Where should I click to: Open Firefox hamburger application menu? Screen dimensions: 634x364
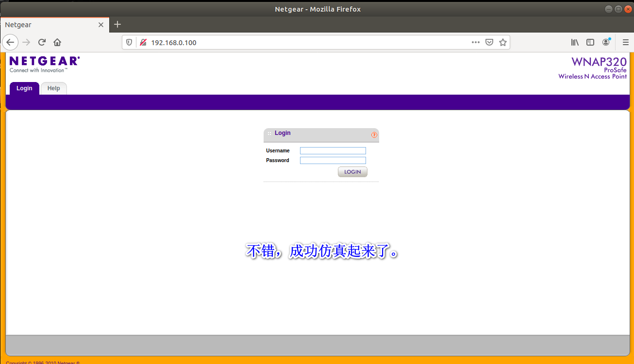point(625,42)
